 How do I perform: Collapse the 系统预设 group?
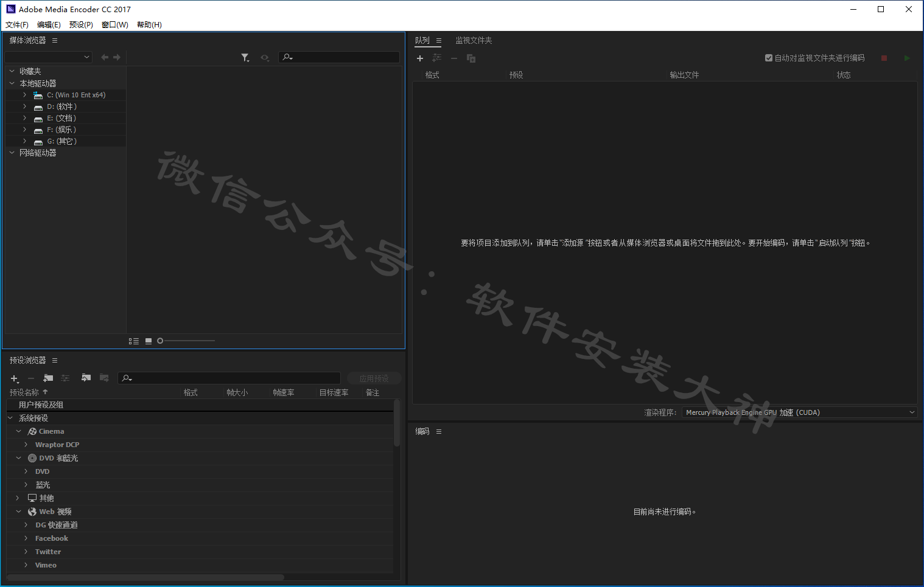point(10,418)
